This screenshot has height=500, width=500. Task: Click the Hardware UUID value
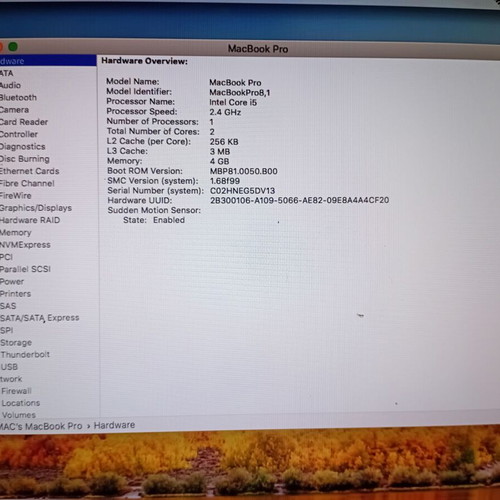point(299,200)
